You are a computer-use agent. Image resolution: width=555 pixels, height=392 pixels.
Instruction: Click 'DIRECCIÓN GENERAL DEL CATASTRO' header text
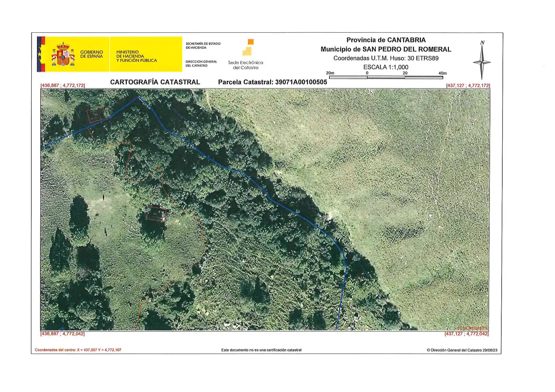click(201, 64)
